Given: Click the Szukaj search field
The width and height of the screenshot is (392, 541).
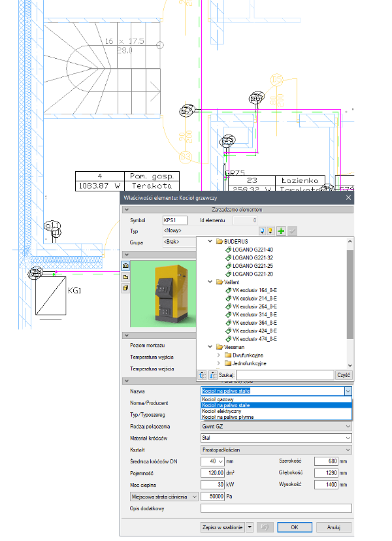Looking at the screenshot, I should click(x=285, y=374).
